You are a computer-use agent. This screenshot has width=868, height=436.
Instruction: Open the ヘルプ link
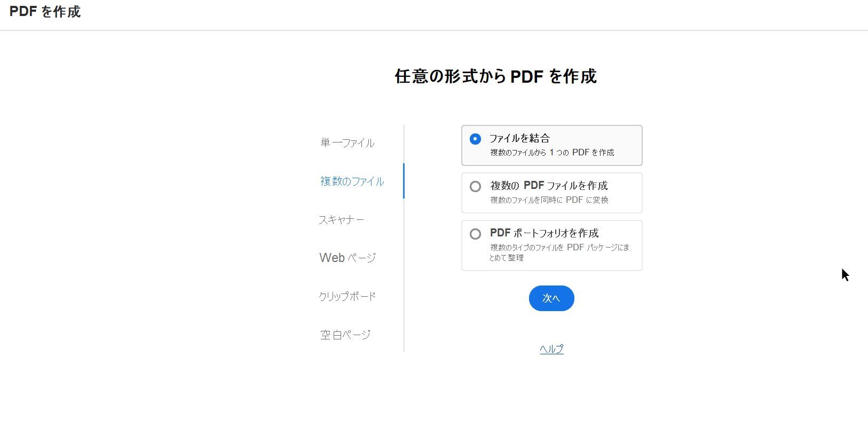tap(550, 348)
